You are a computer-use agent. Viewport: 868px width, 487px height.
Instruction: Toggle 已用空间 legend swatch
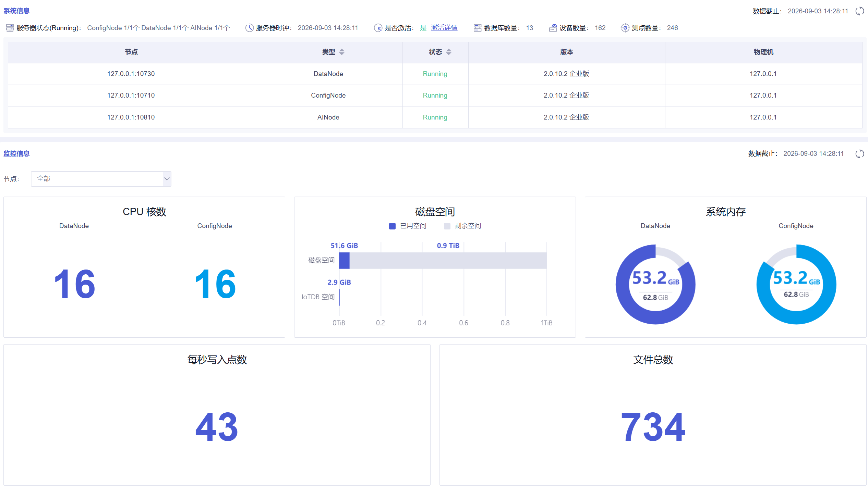(x=393, y=226)
